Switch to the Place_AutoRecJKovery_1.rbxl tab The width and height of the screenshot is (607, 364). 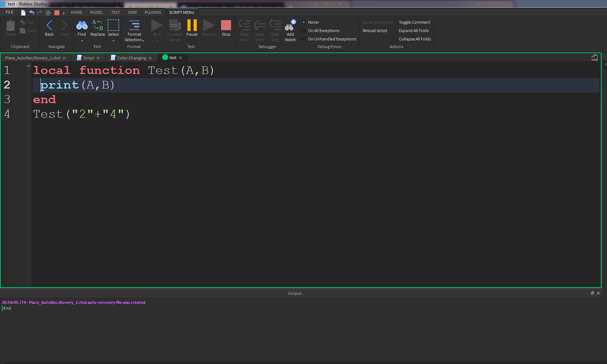[x=35, y=58]
